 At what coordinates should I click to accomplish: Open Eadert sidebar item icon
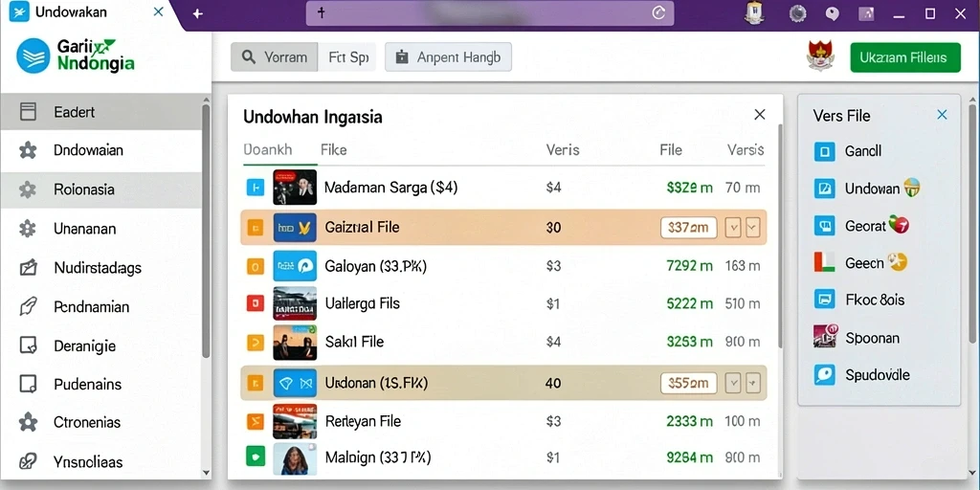point(28,112)
